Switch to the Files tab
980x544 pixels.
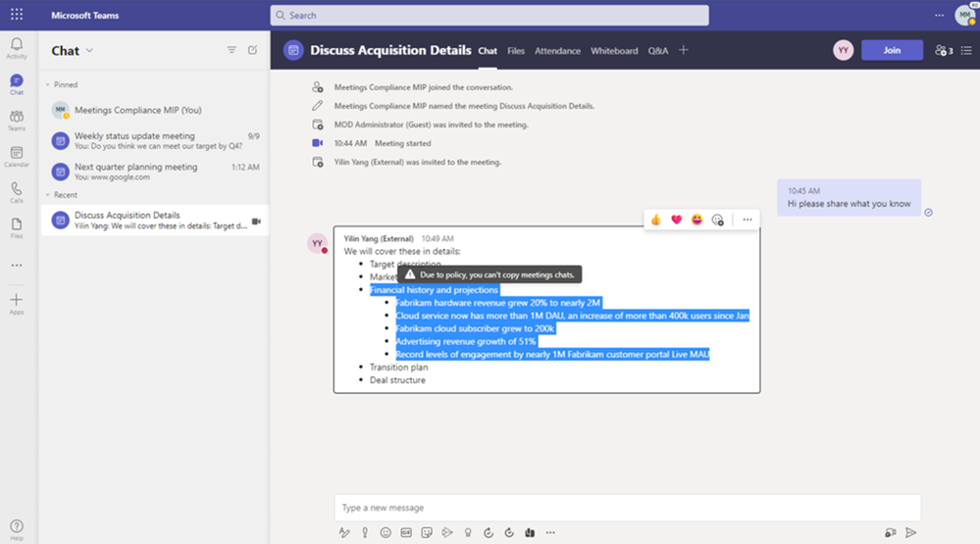[x=516, y=51]
